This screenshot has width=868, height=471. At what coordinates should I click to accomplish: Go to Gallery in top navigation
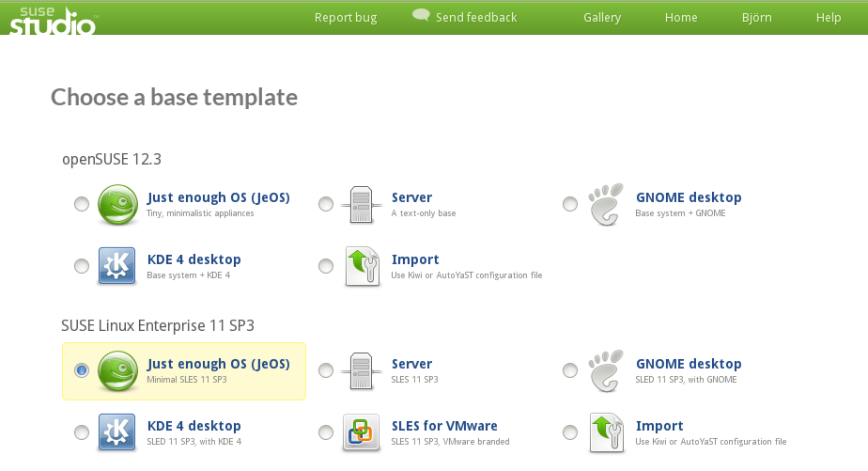click(x=602, y=18)
